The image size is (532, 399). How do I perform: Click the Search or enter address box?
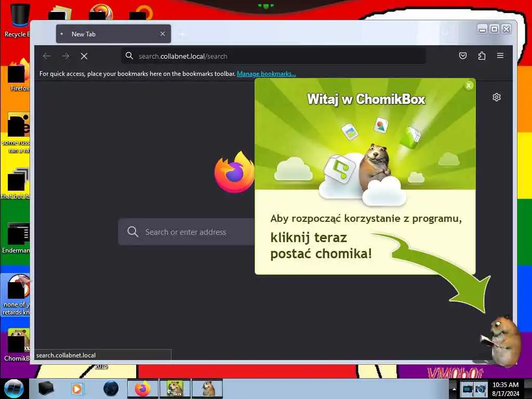pos(186,232)
